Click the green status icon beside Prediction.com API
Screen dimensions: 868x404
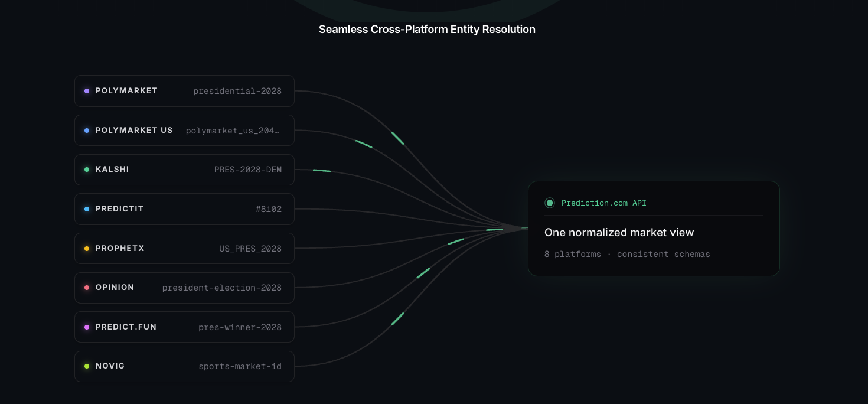point(550,203)
